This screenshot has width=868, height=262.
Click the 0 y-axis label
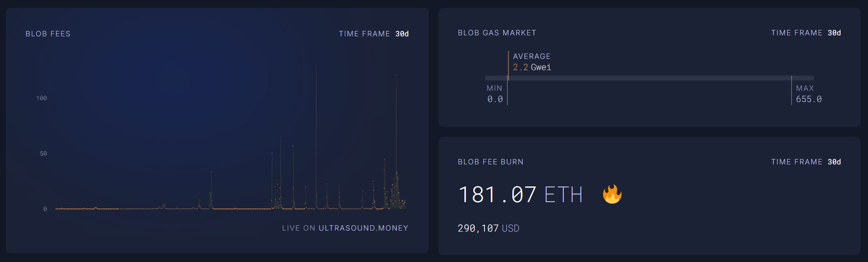pyautogui.click(x=45, y=209)
